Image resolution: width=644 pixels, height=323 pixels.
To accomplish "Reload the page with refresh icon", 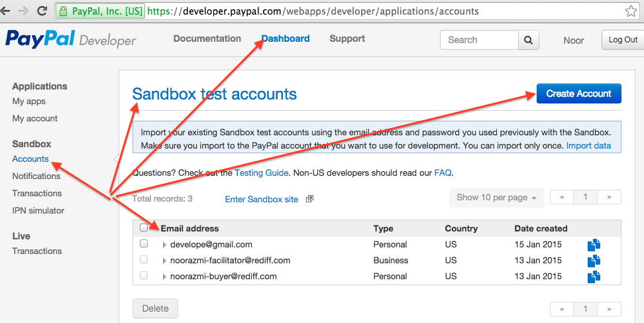I will pyautogui.click(x=42, y=11).
